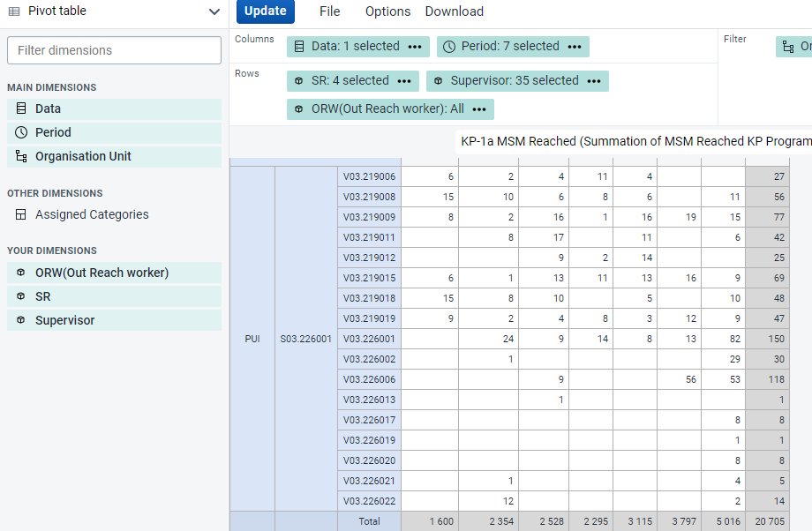Select the Data dimension in the sidebar
Image resolution: width=812 pixels, height=531 pixels.
coord(114,108)
